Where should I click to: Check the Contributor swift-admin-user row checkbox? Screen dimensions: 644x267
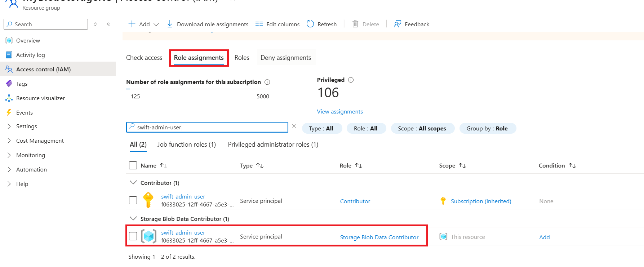tap(133, 200)
